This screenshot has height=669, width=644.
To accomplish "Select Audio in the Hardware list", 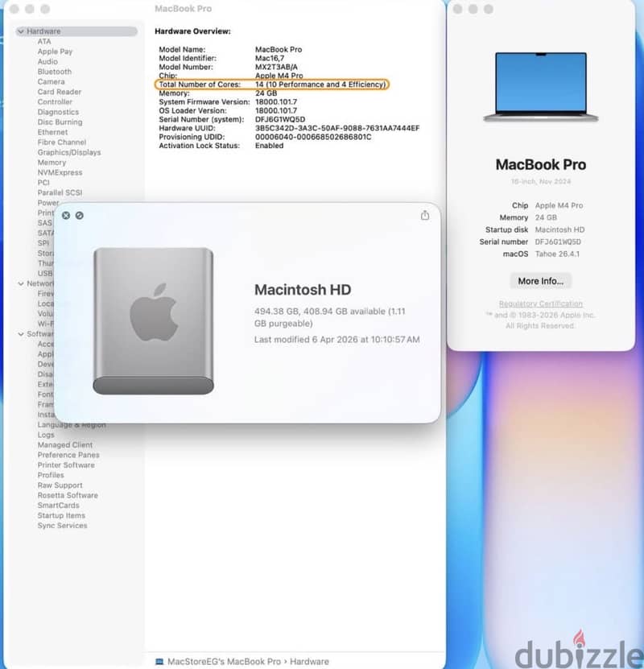I will pos(47,62).
